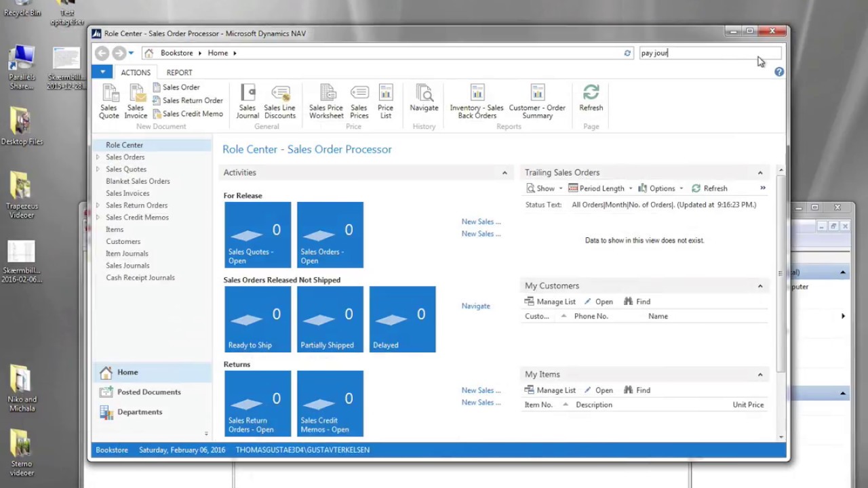This screenshot has width=868, height=488.
Task: Click the blue help question mark icon
Action: (x=779, y=72)
